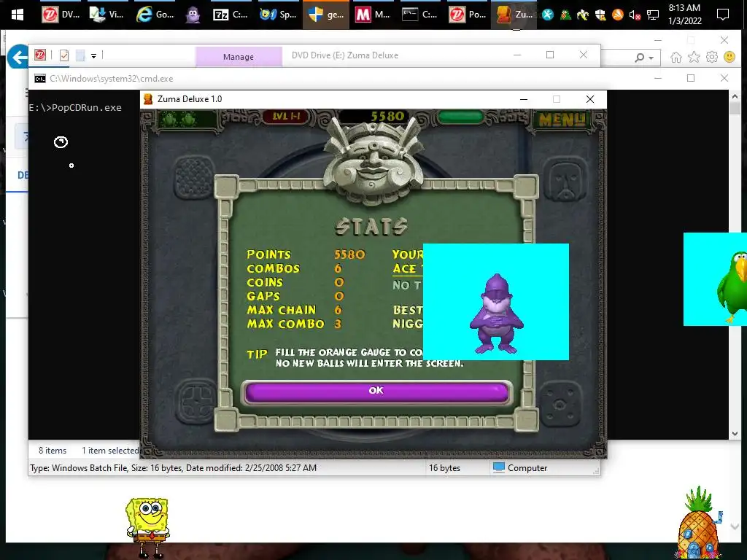
Task: Click the LVL 1-1 level indicator
Action: click(286, 117)
